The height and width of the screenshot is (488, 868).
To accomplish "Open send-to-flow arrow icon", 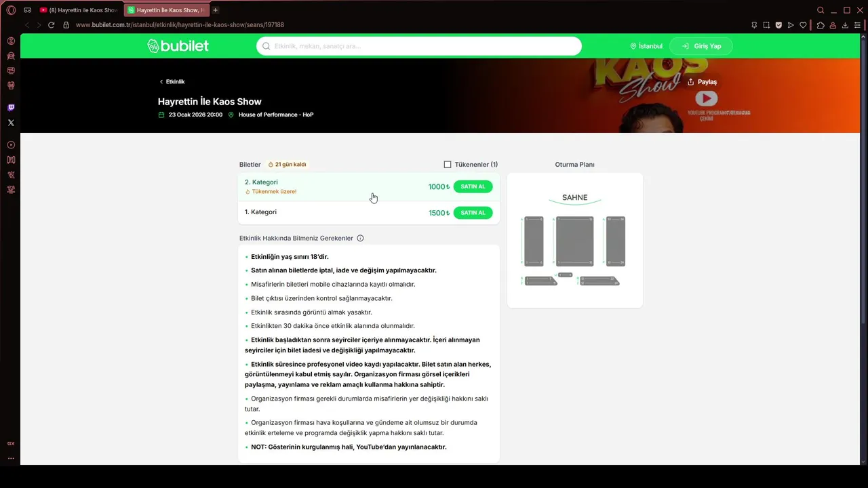I will tap(791, 25).
